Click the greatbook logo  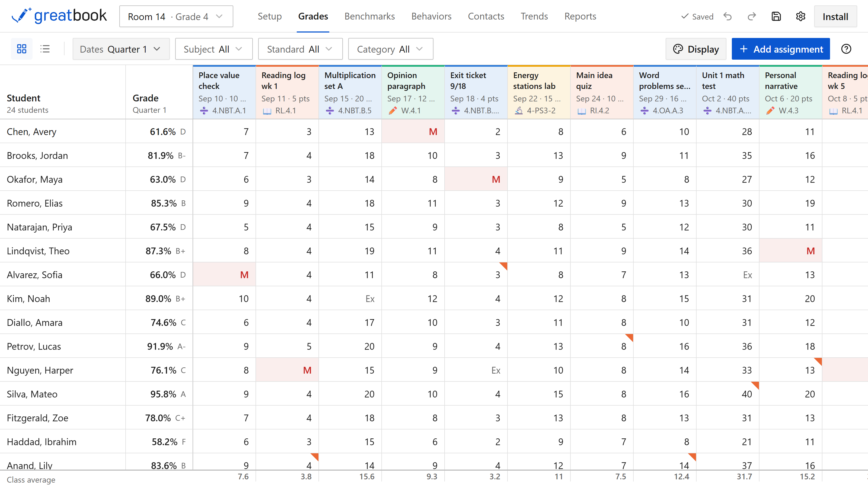click(59, 16)
